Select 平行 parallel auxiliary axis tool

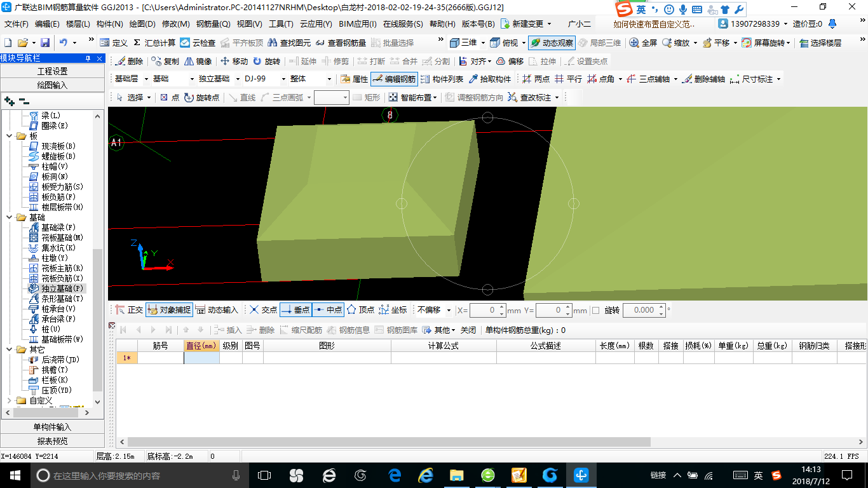568,79
